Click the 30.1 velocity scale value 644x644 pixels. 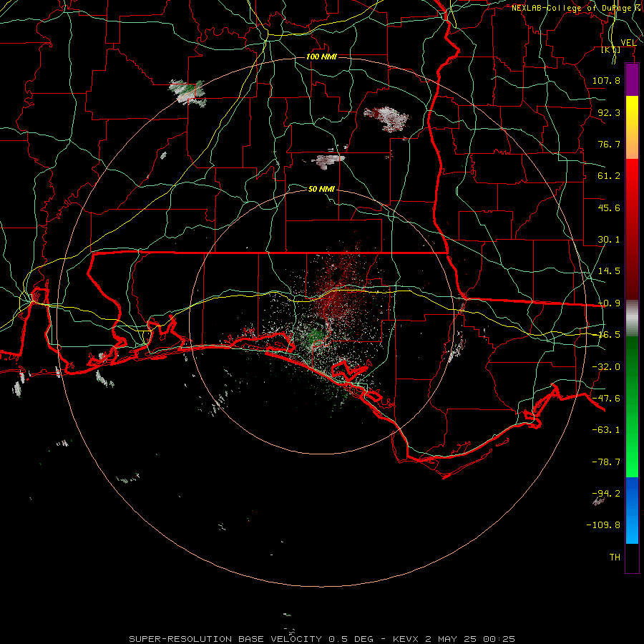point(609,240)
